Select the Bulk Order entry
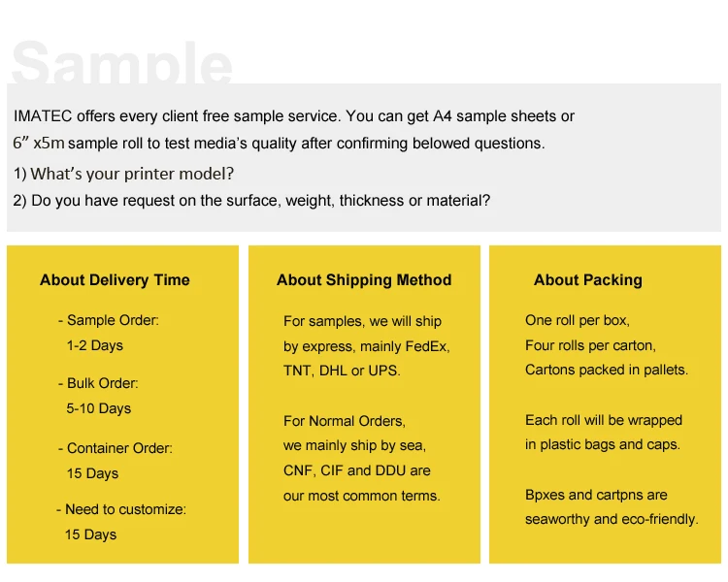Viewport: 728px width, 582px height. (x=98, y=383)
